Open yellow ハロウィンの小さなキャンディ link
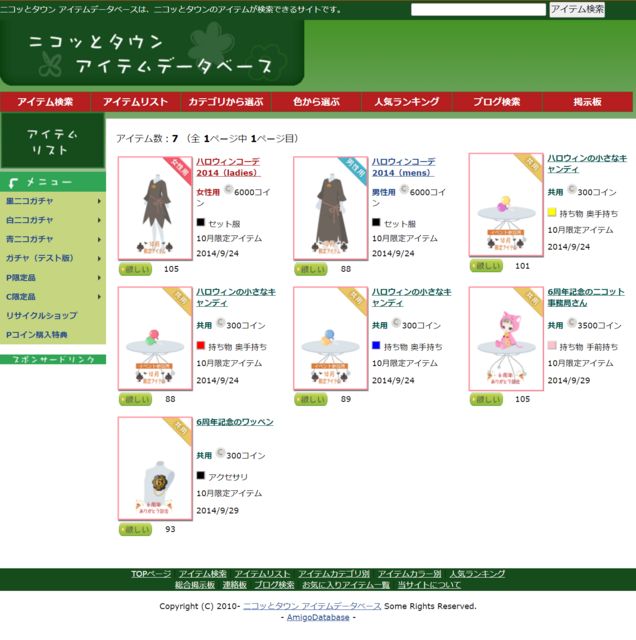Image resolution: width=636 pixels, height=640 pixels. [x=587, y=163]
